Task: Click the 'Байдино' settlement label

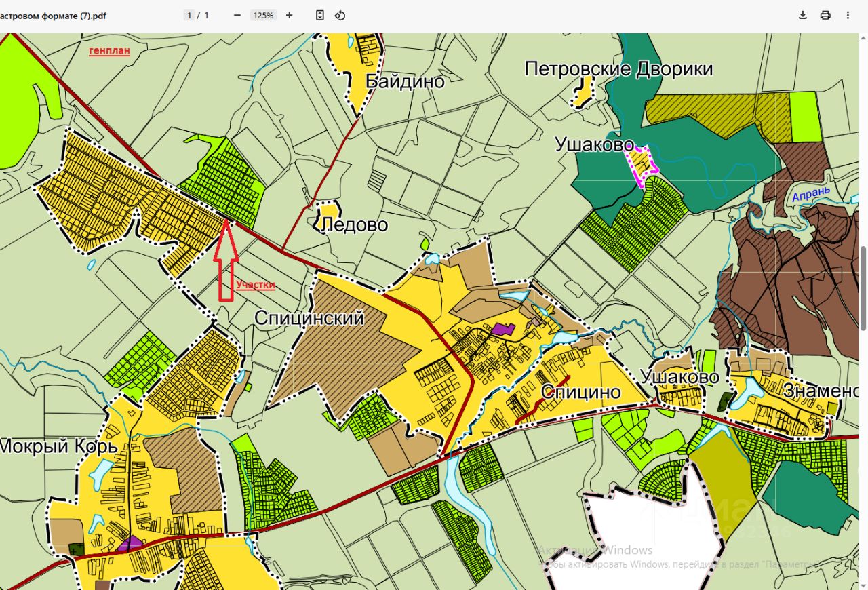Action: point(405,82)
